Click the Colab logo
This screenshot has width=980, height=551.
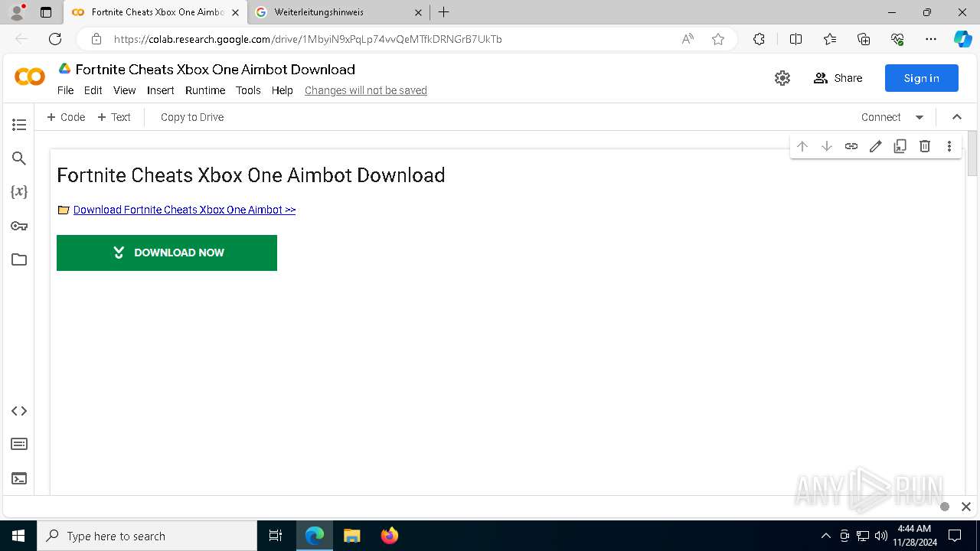point(30,77)
